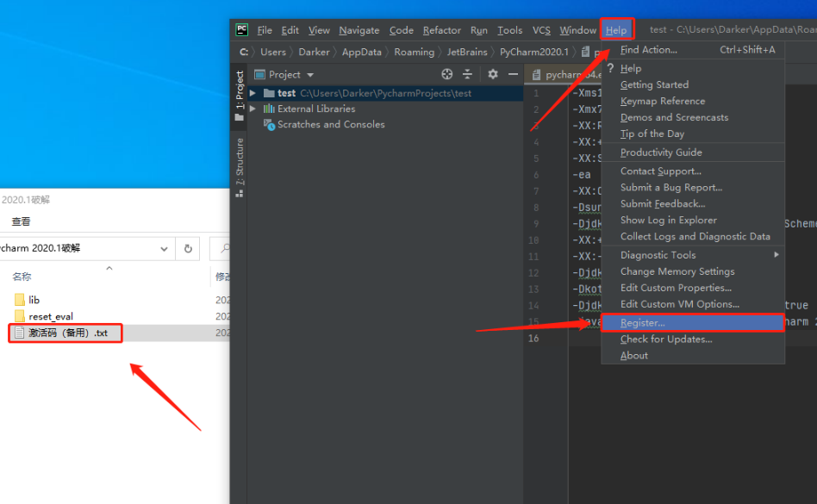Screen dimensions: 817x504
Task: Click the Help question mark icon
Action: (611, 68)
